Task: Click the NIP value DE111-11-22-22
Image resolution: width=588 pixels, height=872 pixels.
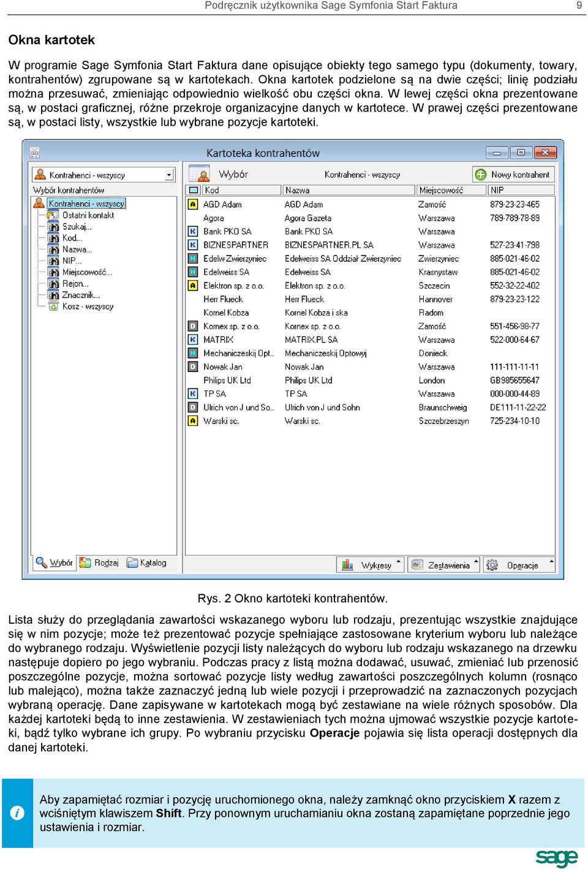Action: 518,407
